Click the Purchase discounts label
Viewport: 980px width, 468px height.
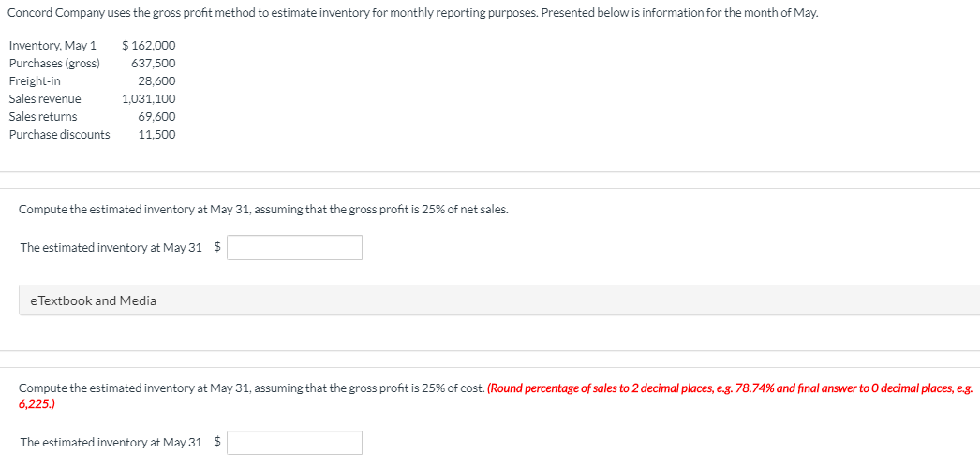point(59,135)
